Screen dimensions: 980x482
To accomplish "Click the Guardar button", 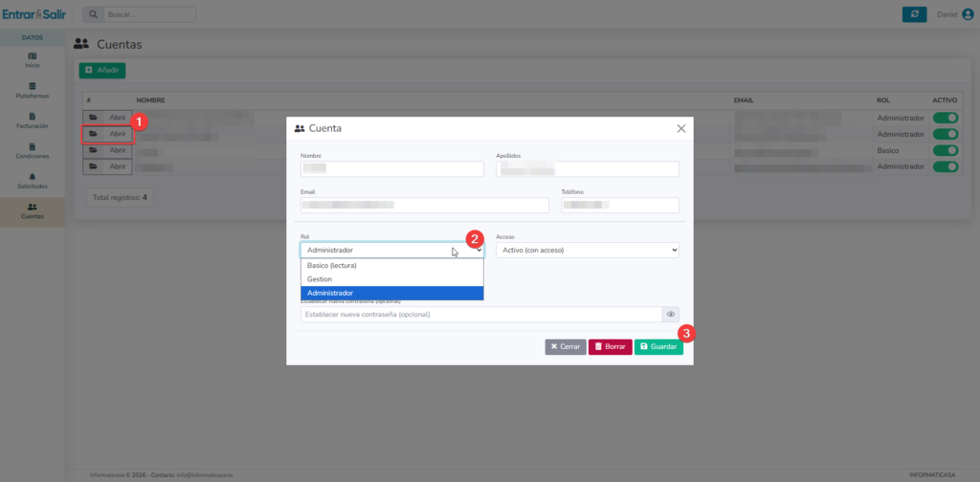I will pyautogui.click(x=658, y=346).
